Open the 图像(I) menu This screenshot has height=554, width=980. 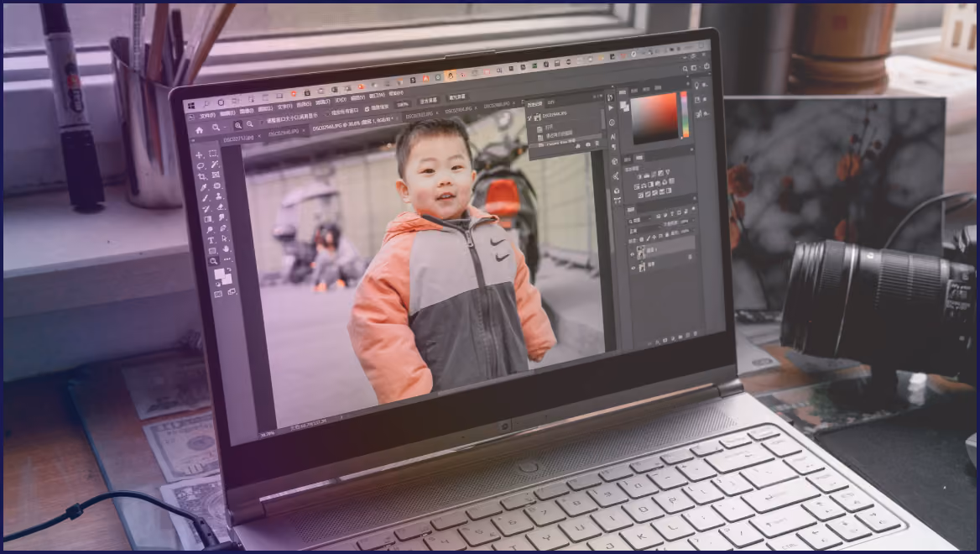click(x=247, y=111)
